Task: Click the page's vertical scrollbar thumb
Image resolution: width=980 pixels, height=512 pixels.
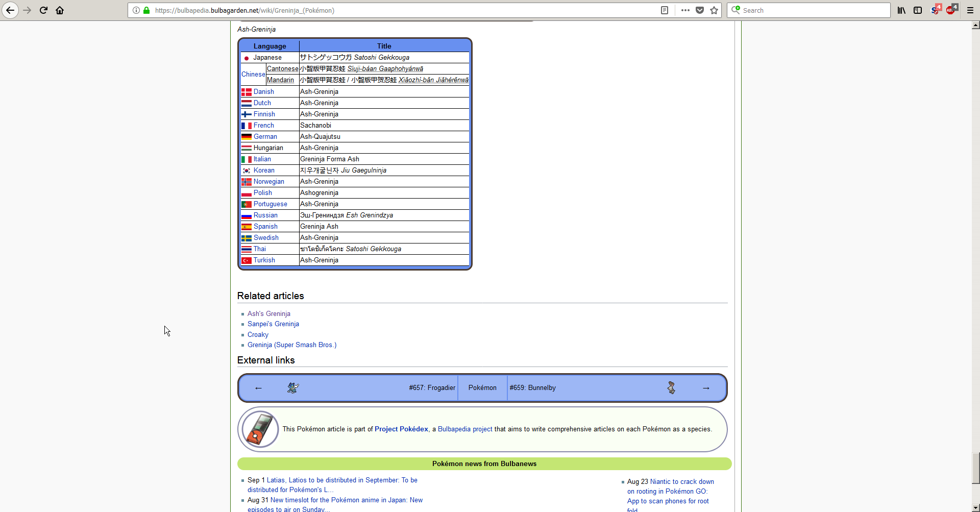Action: (975, 468)
